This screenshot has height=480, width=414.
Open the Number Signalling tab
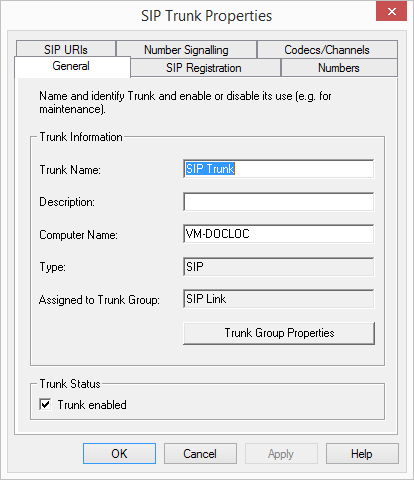click(x=186, y=50)
